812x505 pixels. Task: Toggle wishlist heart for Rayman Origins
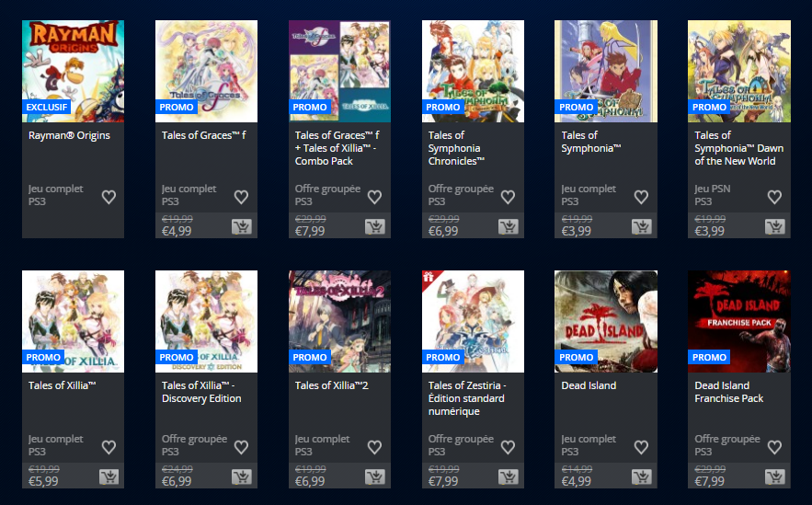pos(109,197)
